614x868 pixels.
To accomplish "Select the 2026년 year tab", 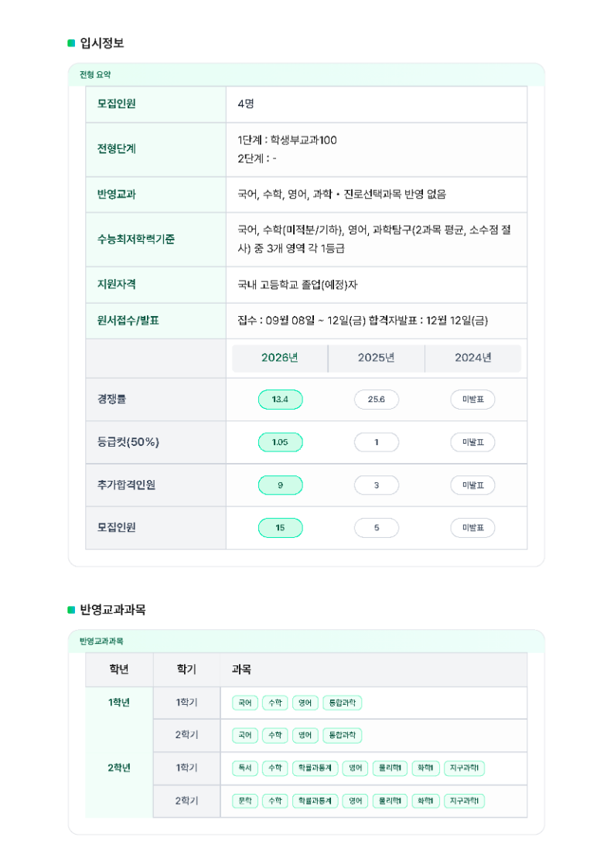I will pos(279,358).
